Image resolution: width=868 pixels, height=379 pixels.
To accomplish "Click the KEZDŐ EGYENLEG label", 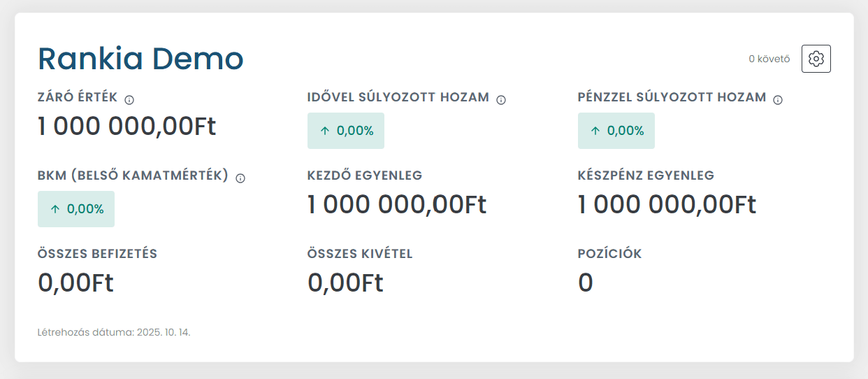I will [x=365, y=176].
